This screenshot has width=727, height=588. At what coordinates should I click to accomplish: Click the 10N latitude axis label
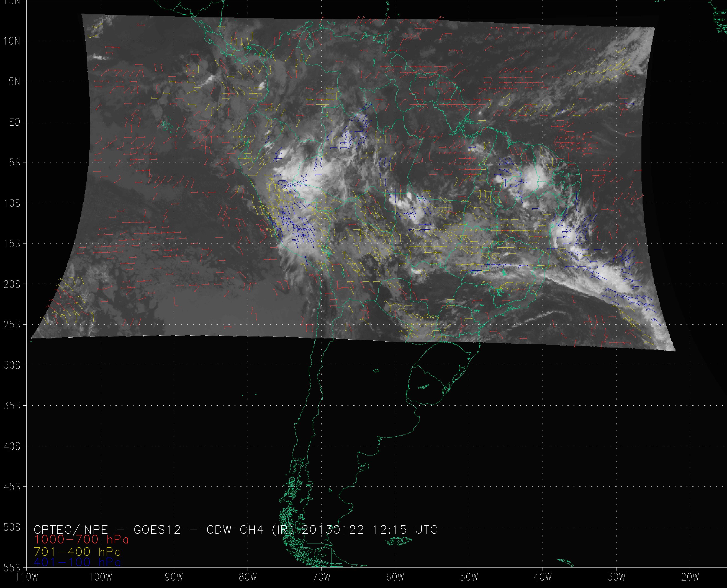click(x=12, y=41)
